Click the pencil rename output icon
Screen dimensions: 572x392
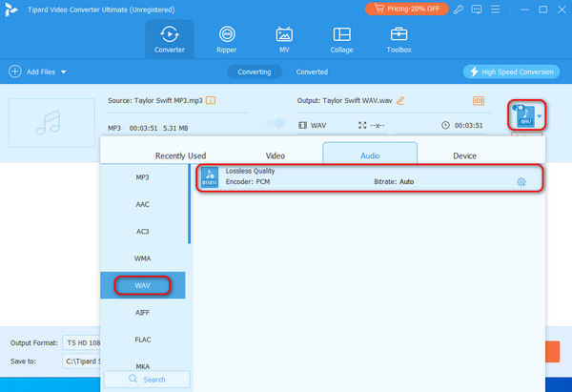pyautogui.click(x=400, y=100)
